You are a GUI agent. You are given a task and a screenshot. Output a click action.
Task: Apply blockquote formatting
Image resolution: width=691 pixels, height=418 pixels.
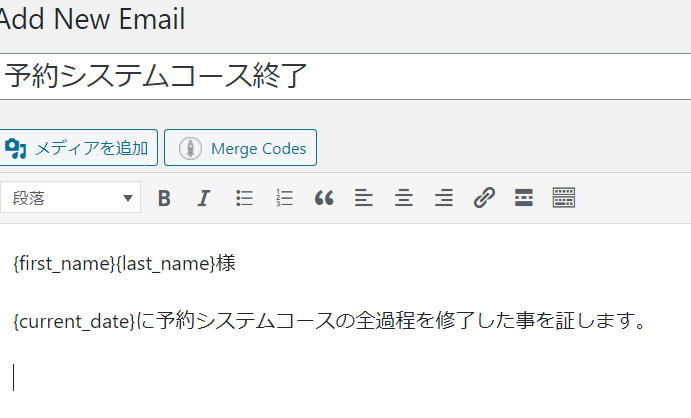(324, 198)
